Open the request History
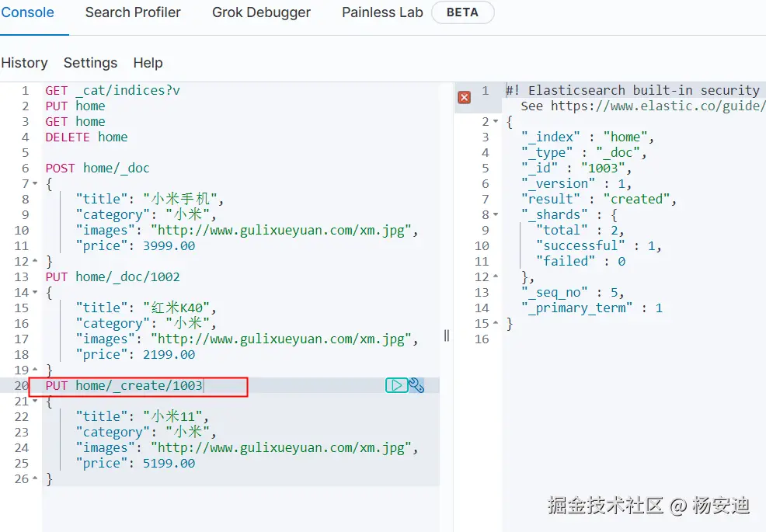Image resolution: width=766 pixels, height=532 pixels. 24,63
